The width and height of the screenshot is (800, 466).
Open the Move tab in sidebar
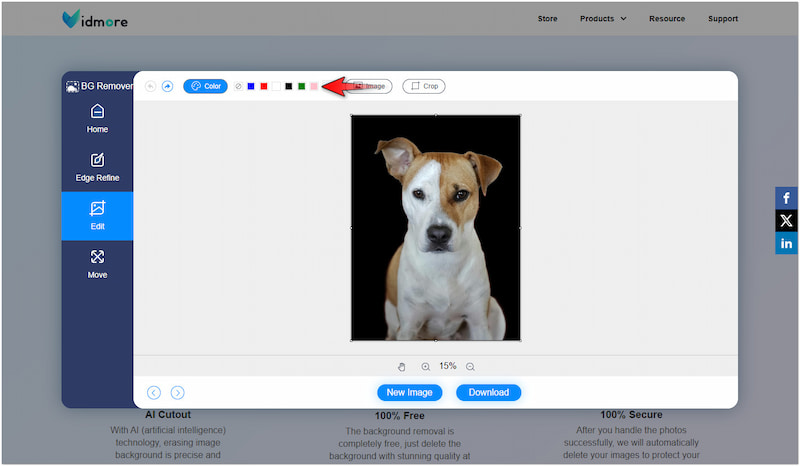(x=97, y=264)
